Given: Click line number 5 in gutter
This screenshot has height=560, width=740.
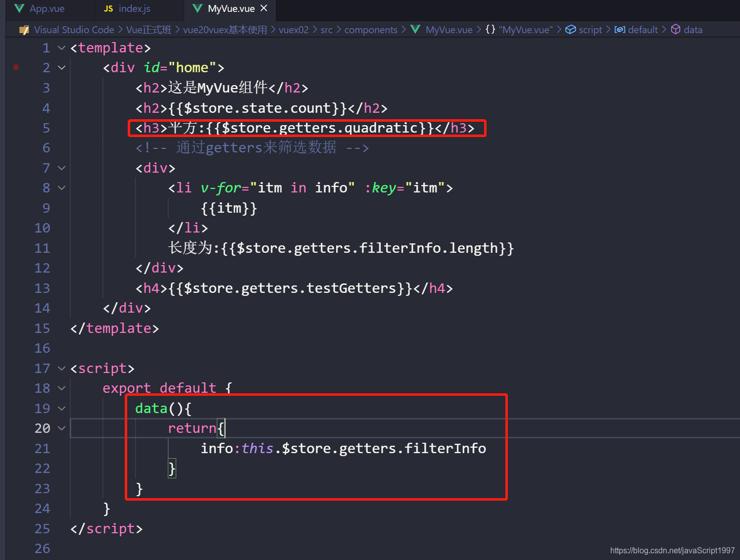Looking at the screenshot, I should click(x=46, y=128).
